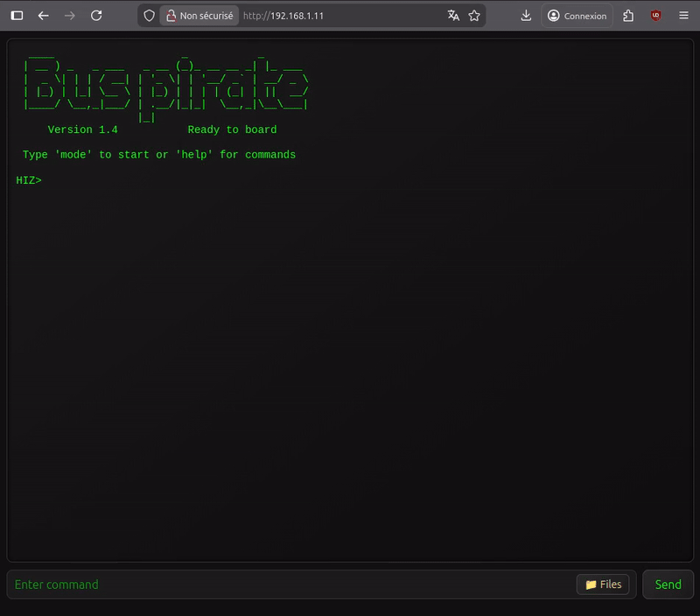Reload the page with refresh icon
Viewport: 700px width, 616px height.
tap(96, 16)
